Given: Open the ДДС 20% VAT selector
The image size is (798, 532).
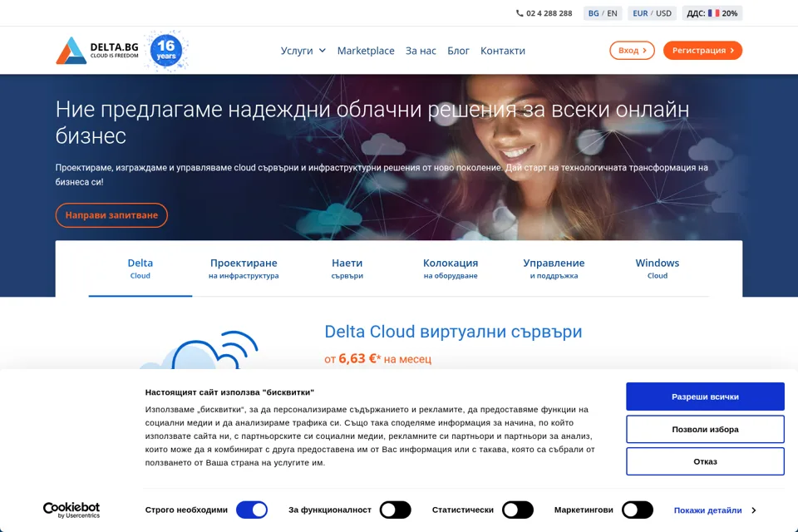Looking at the screenshot, I should coord(712,13).
